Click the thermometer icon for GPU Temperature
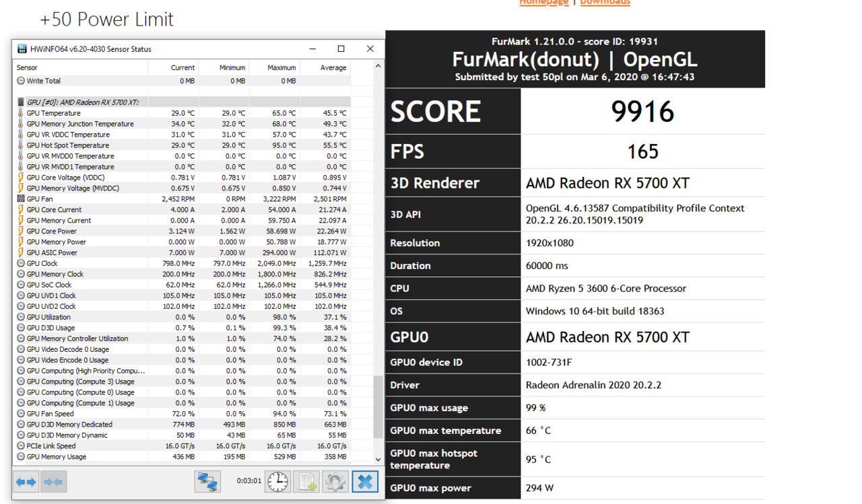 21,113
